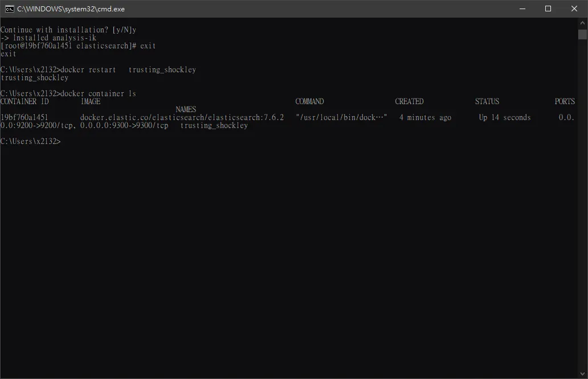Screen dimensions: 588x379
Task: Click the container ID 19bf760a1451
Action: tap(24, 117)
